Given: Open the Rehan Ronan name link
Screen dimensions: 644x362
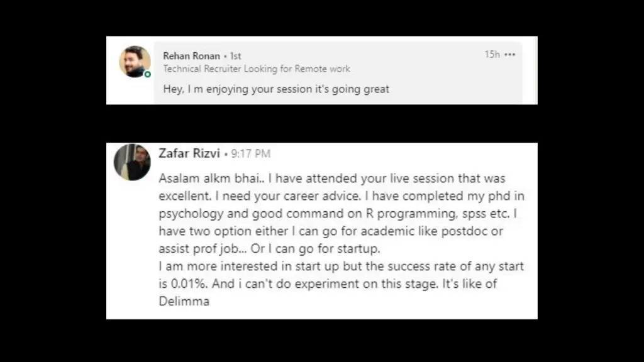Looking at the screenshot, I should tap(191, 56).
